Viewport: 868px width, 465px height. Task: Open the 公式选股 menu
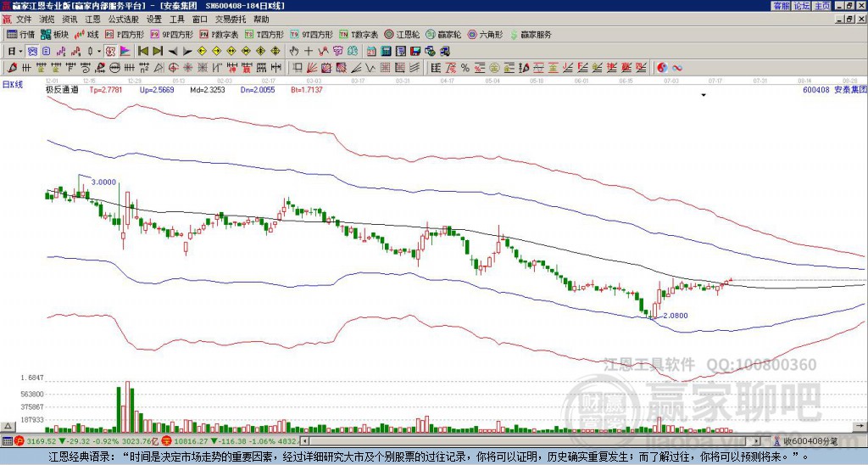(124, 20)
